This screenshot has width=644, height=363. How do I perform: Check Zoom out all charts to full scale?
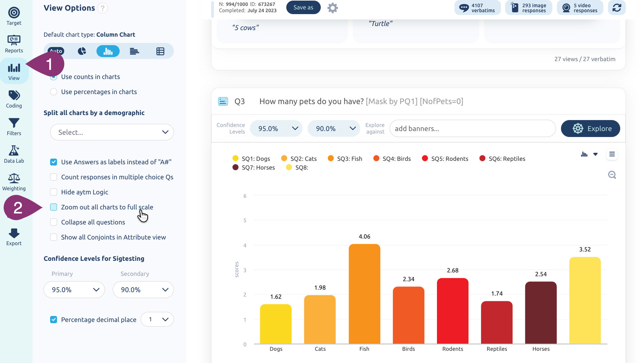click(x=54, y=207)
